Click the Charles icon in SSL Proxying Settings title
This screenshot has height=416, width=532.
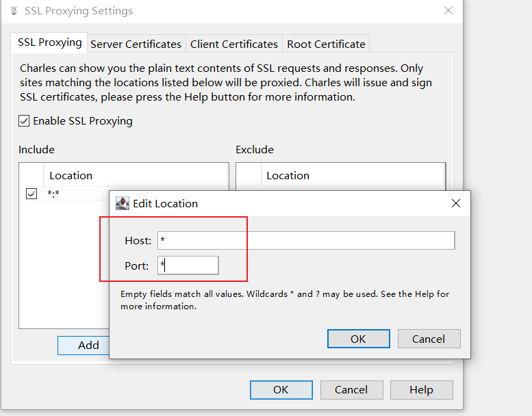[14, 11]
